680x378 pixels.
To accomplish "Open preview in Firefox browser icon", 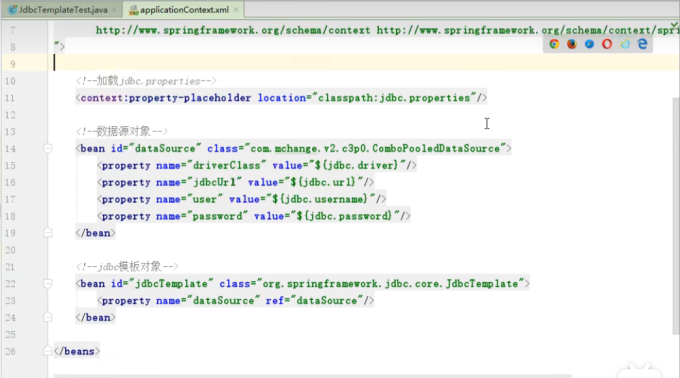I will coord(572,44).
